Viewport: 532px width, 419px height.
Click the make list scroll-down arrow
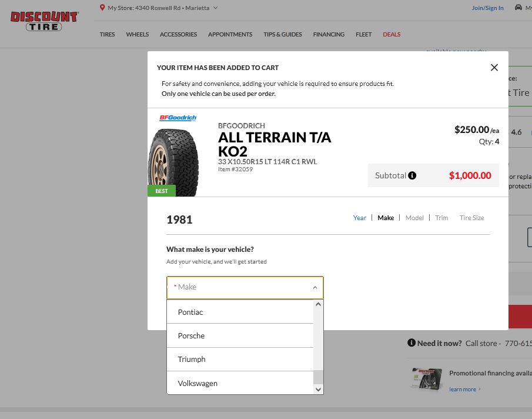[318, 390]
